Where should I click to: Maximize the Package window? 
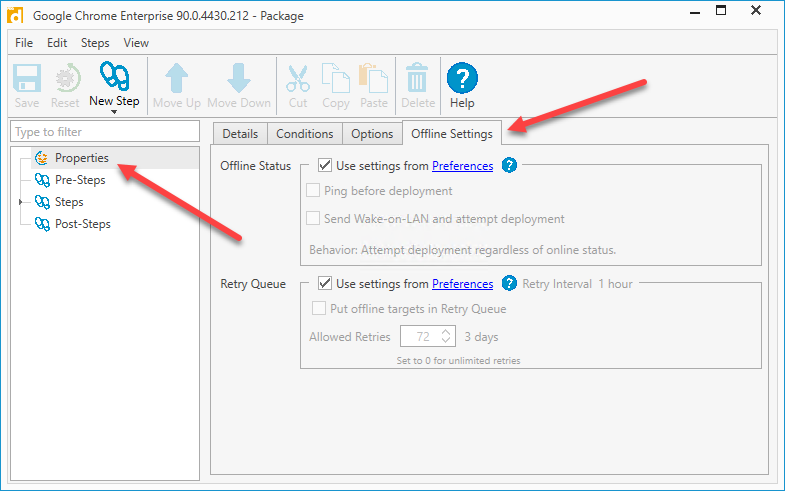click(x=721, y=10)
